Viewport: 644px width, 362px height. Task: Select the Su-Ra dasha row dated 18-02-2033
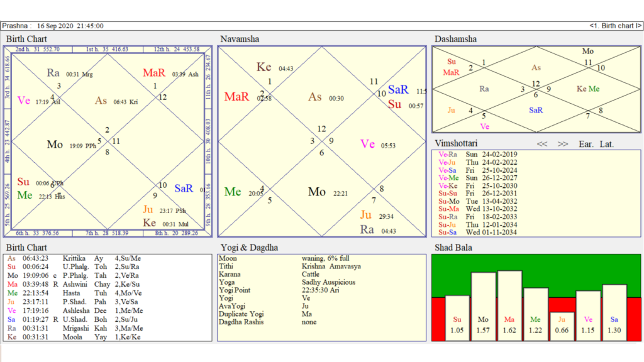pyautogui.click(x=478, y=217)
